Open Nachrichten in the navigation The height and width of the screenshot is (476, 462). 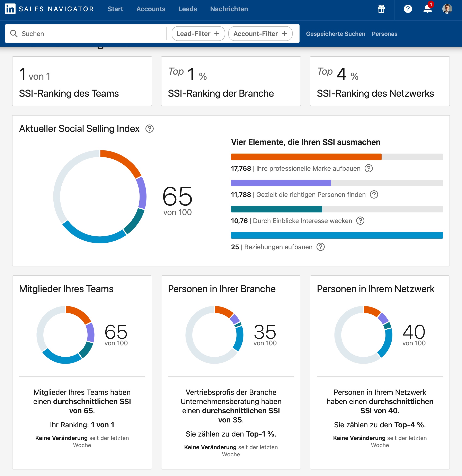tap(229, 9)
